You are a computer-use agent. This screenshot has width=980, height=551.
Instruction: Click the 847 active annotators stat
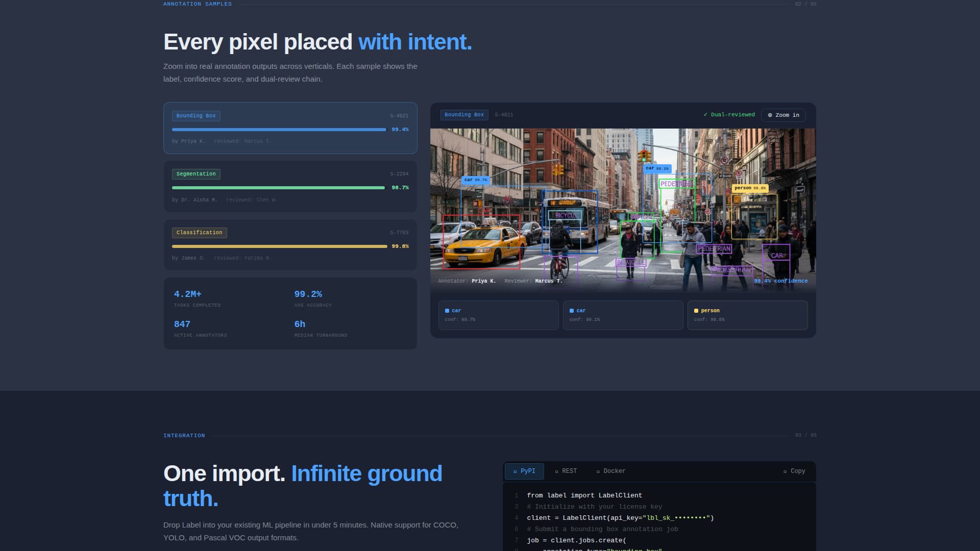pyautogui.click(x=200, y=329)
